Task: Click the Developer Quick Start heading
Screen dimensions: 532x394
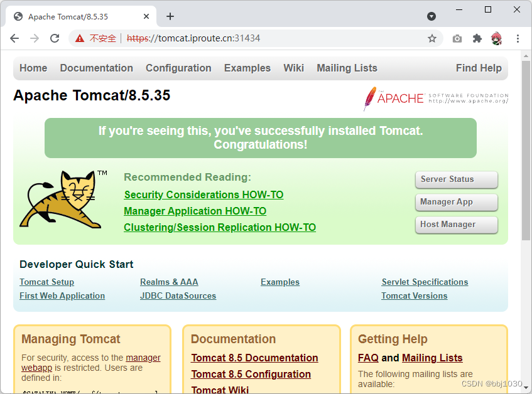Action: coord(77,264)
